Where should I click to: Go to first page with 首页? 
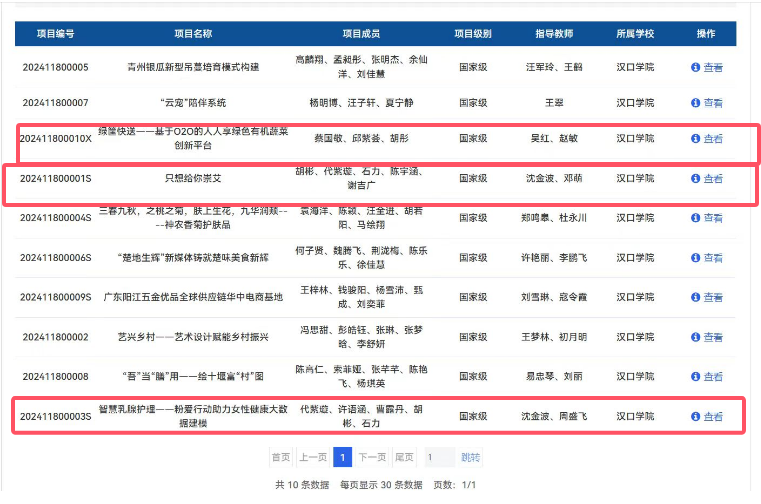tap(281, 457)
